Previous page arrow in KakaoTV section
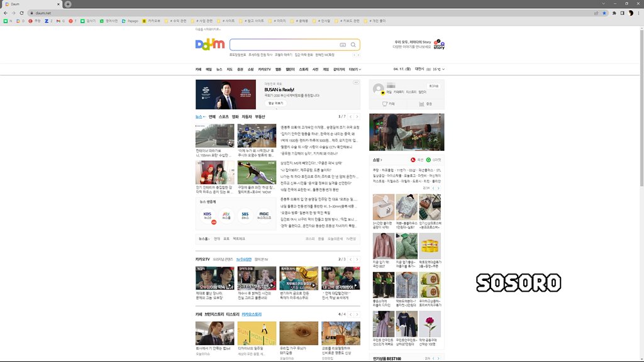Image resolution: width=644 pixels, height=362 pixels. pyautogui.click(x=350, y=260)
